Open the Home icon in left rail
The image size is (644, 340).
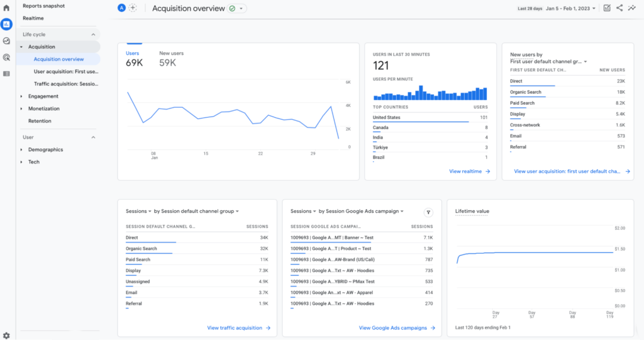coord(6,8)
